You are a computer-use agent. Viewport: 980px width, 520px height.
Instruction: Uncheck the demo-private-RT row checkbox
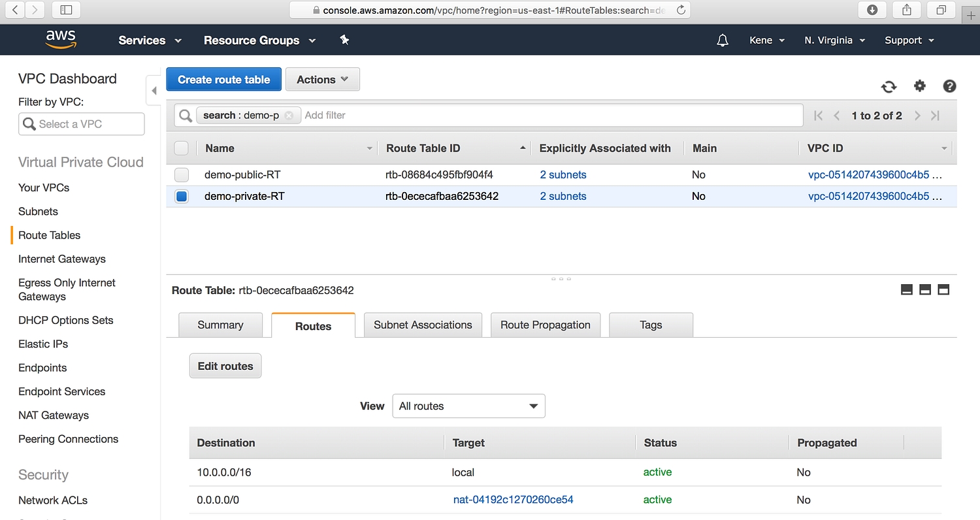click(x=182, y=197)
